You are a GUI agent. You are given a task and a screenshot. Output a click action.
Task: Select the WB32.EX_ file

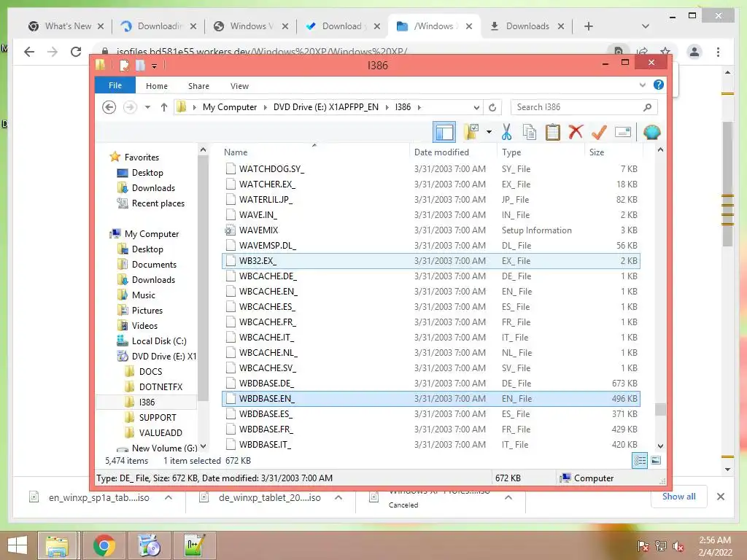(431, 261)
